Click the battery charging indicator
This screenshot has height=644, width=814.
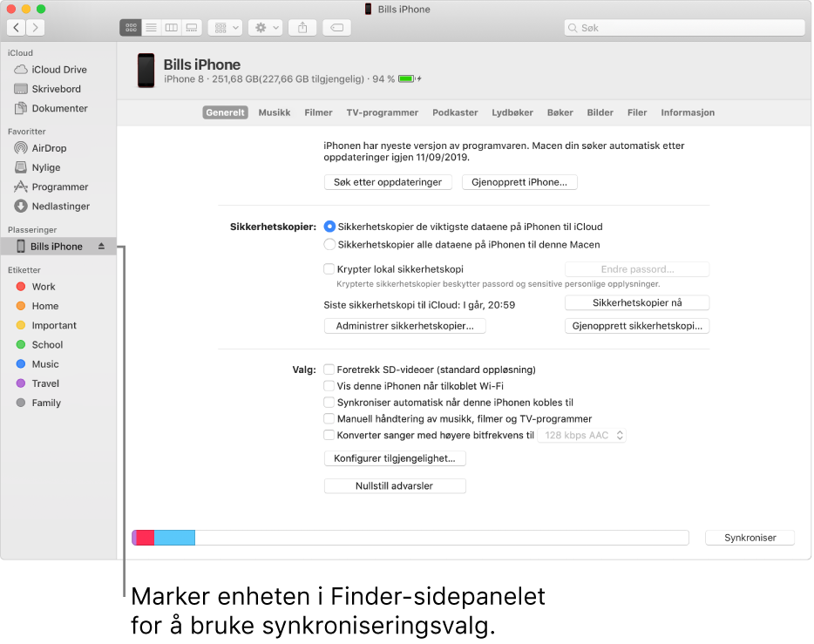(x=410, y=79)
